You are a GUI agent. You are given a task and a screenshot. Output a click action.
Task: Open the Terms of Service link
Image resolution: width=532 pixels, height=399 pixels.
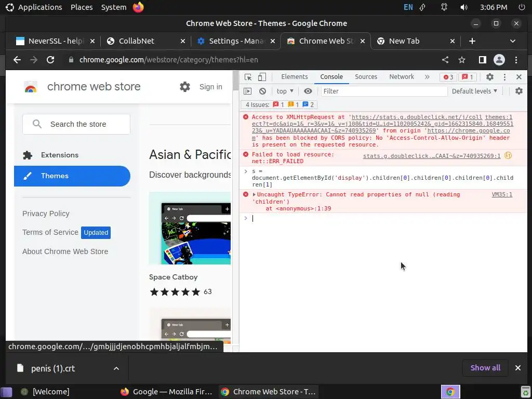pos(50,232)
